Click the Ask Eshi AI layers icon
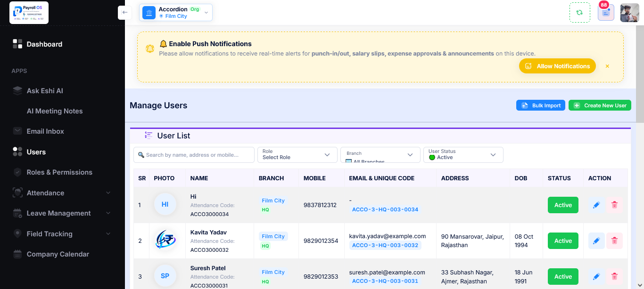The width and height of the screenshot is (644, 289). pyautogui.click(x=17, y=90)
